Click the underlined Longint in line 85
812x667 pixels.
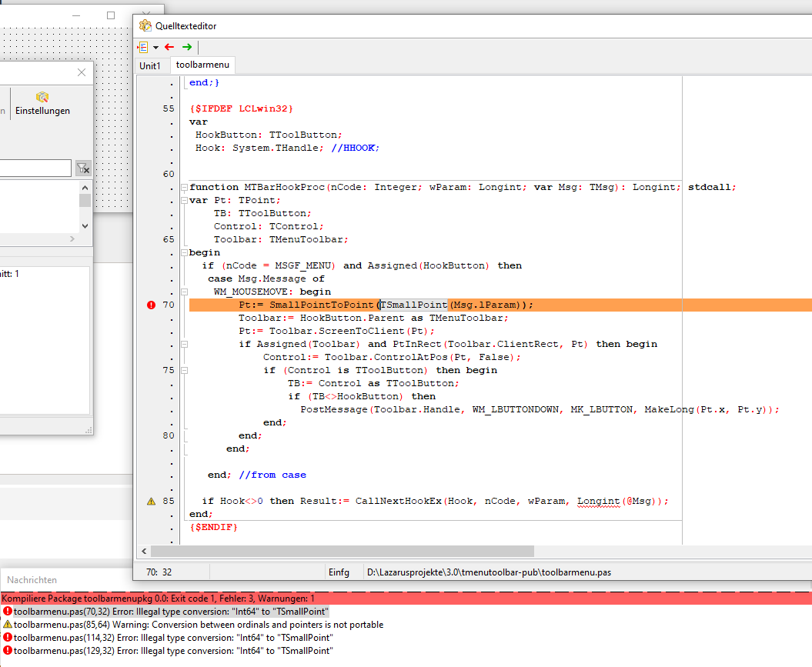coord(599,501)
